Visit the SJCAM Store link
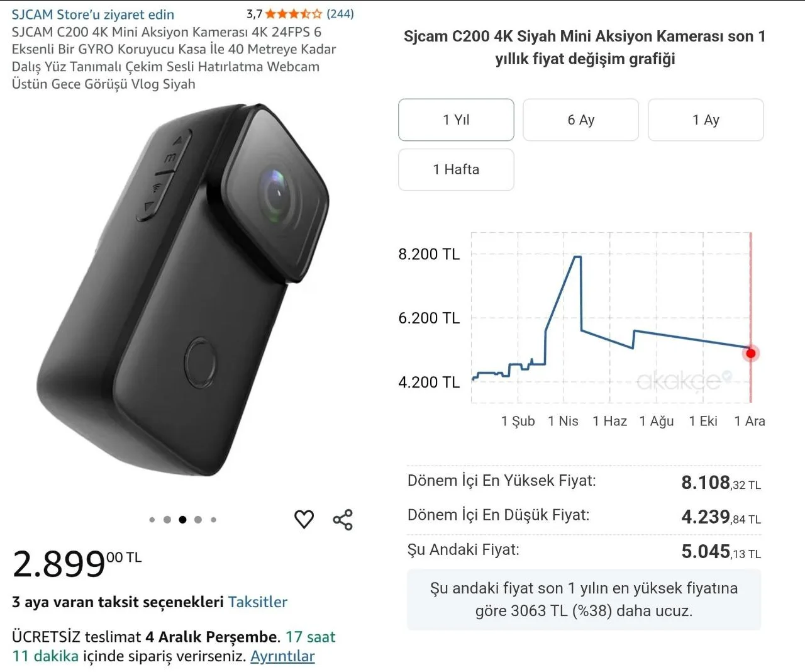The image size is (805, 672). click(93, 14)
